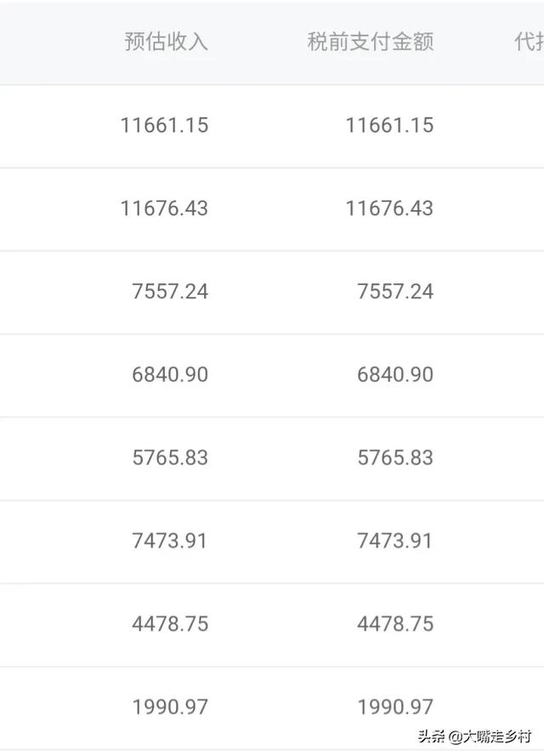Click 7557.24 under 预估收入
The image size is (544, 756).
click(170, 291)
